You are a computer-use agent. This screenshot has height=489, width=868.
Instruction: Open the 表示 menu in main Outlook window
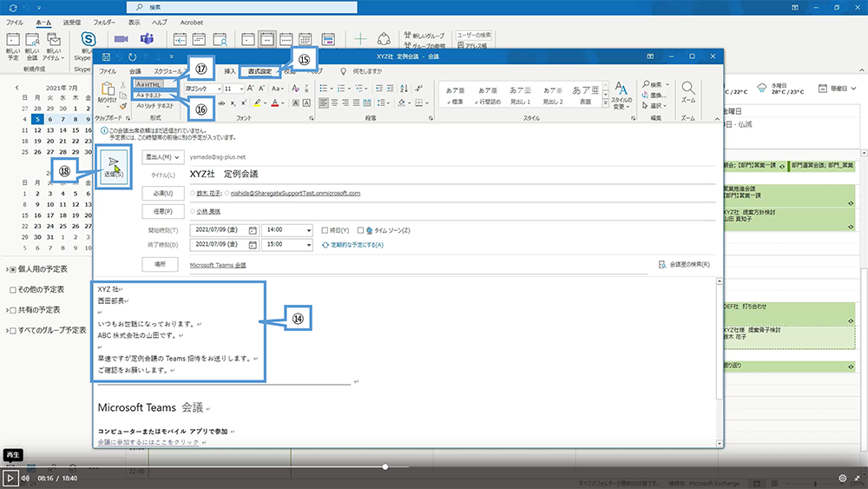[x=134, y=23]
